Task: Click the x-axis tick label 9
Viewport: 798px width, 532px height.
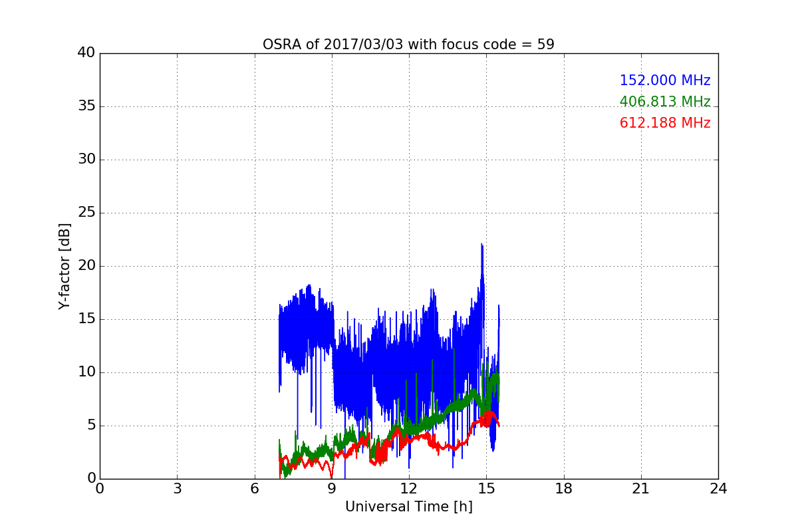Action: pos(332,489)
